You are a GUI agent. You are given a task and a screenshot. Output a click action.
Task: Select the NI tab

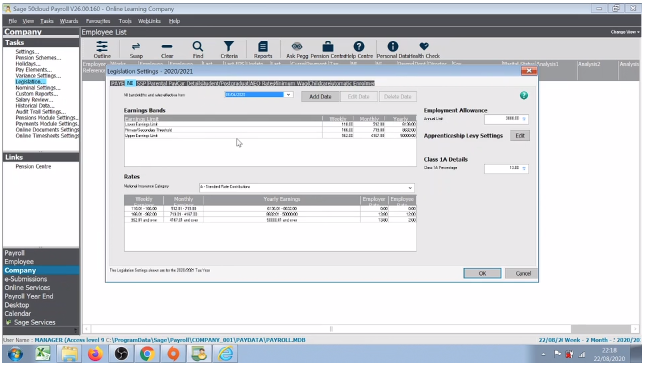[x=130, y=83]
